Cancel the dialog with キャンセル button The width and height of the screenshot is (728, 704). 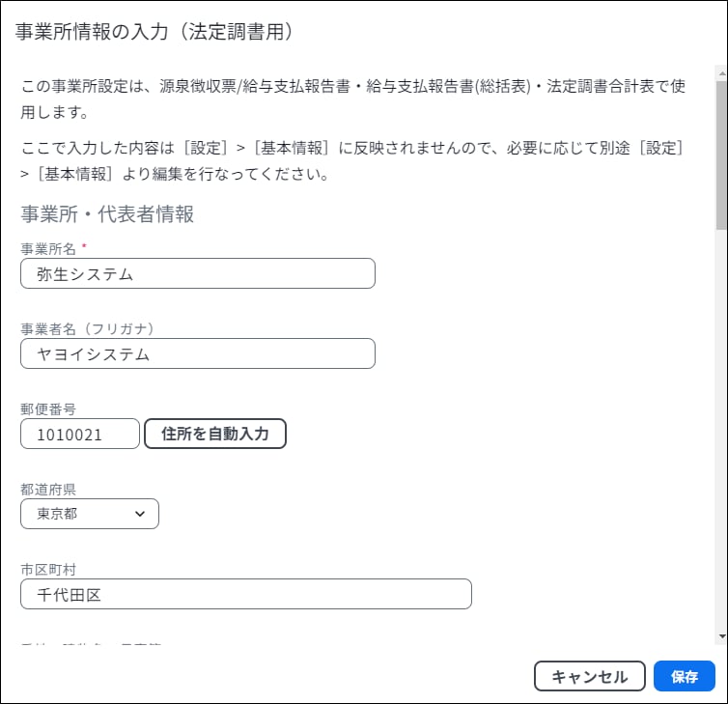click(590, 676)
